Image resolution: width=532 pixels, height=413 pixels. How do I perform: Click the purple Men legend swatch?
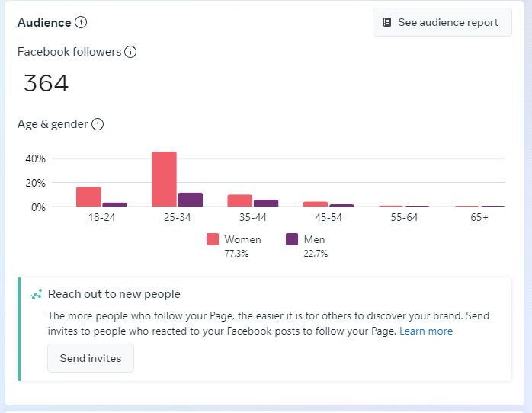[x=292, y=239]
